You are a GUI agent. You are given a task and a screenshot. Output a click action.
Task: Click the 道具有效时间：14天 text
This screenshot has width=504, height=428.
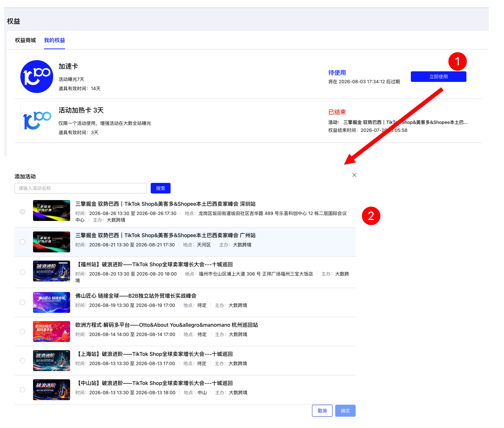[x=80, y=89]
